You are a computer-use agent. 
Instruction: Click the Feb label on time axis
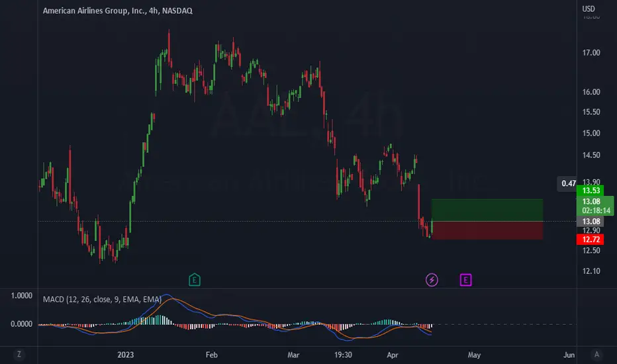pyautogui.click(x=211, y=355)
